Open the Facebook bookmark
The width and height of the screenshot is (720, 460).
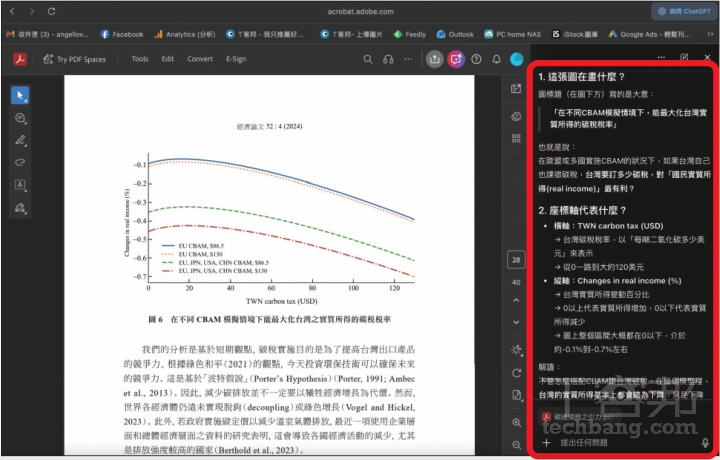[122, 34]
